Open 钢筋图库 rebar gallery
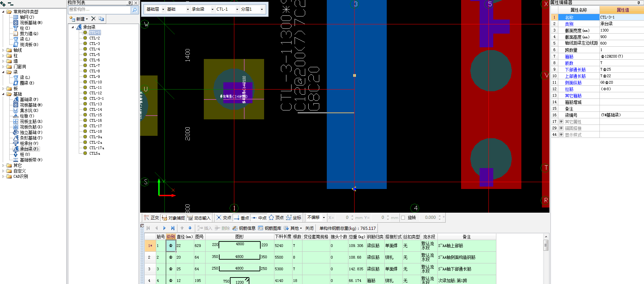 coord(270,228)
